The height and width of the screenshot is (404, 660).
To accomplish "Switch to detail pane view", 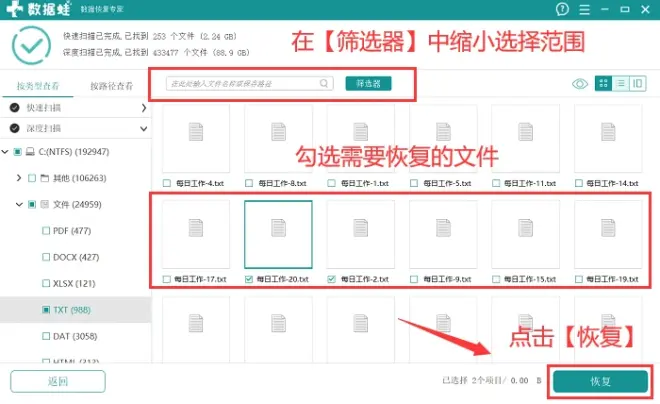I will (638, 83).
